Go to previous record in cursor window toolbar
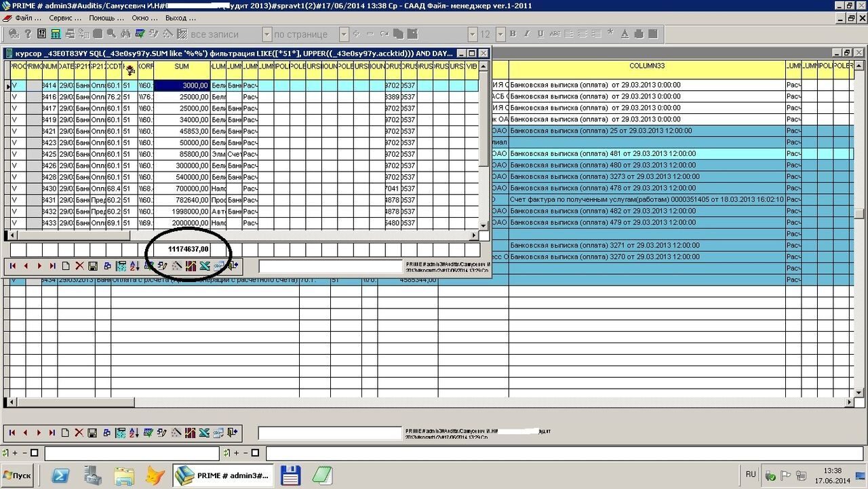The image size is (868, 489). point(26,266)
